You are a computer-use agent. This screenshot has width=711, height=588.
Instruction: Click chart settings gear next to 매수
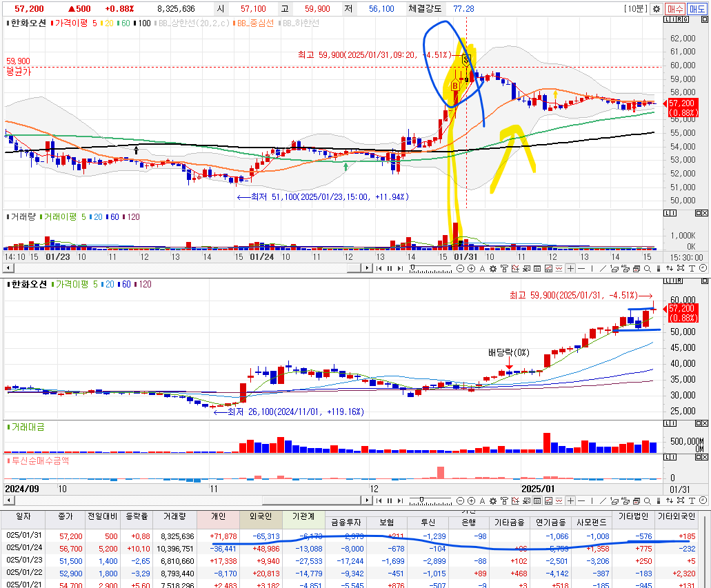[656, 8]
